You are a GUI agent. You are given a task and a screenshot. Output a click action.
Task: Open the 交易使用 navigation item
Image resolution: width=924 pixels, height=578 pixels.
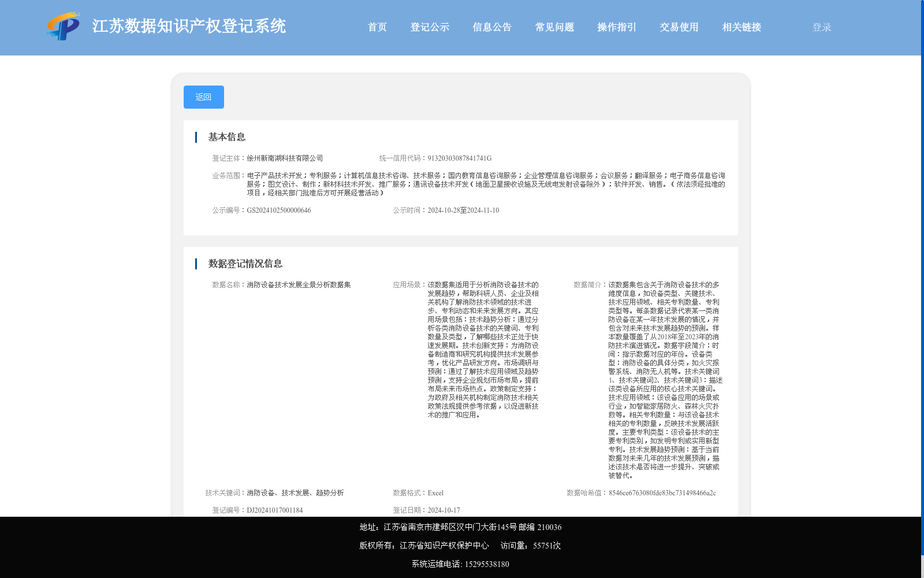(x=679, y=27)
